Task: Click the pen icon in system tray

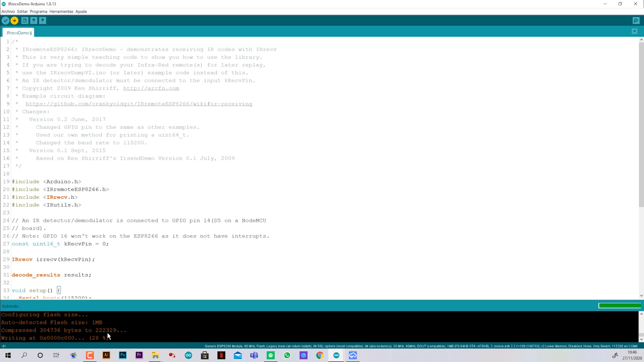Action: click(615, 355)
